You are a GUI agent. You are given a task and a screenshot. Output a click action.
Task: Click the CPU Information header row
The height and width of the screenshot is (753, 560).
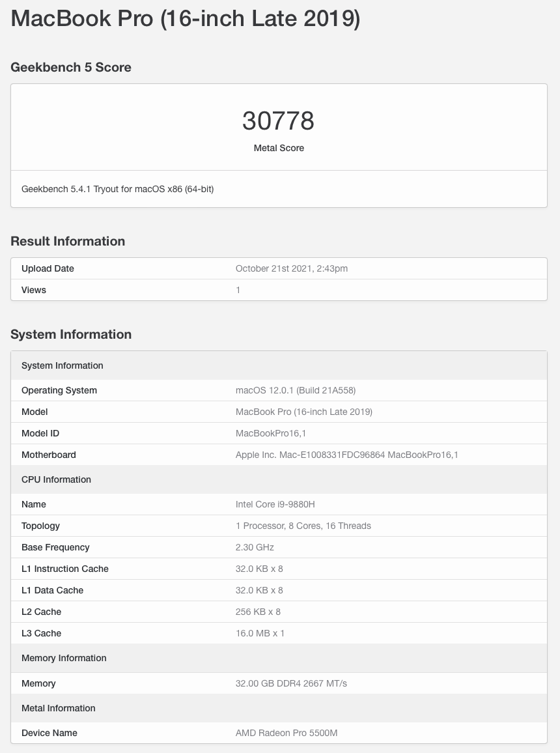pyautogui.click(x=279, y=479)
